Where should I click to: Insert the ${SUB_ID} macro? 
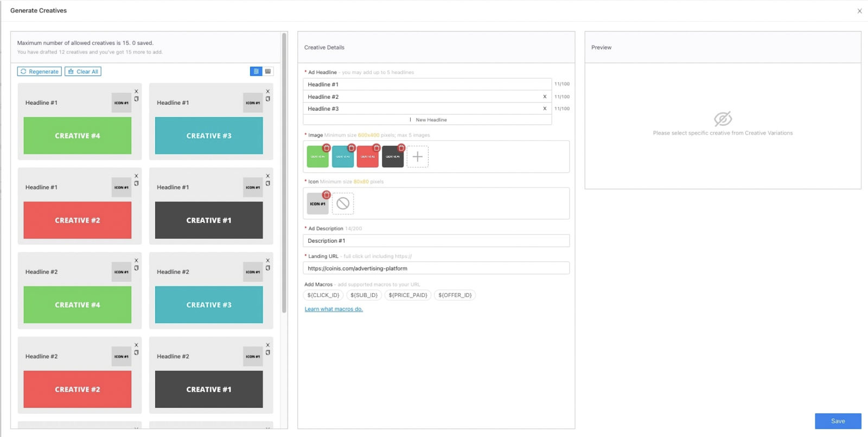(x=364, y=295)
